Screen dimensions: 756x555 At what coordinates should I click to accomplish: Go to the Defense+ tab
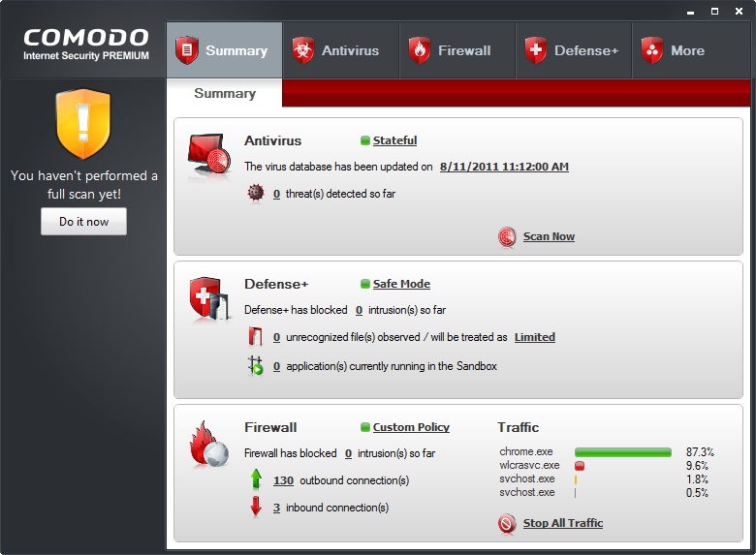[574, 50]
